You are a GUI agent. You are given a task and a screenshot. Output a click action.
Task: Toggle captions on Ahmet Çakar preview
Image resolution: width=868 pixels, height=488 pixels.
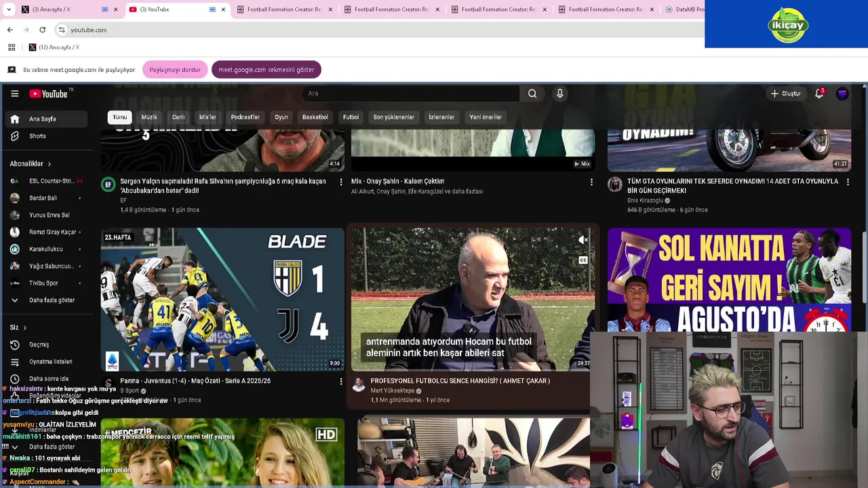583,260
